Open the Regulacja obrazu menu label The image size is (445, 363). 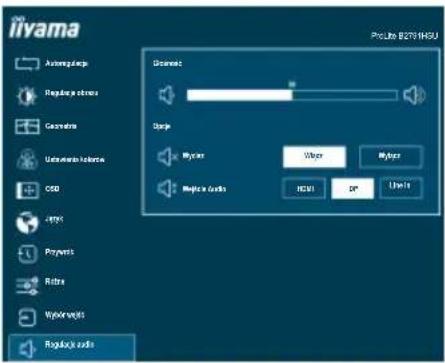[x=72, y=93]
